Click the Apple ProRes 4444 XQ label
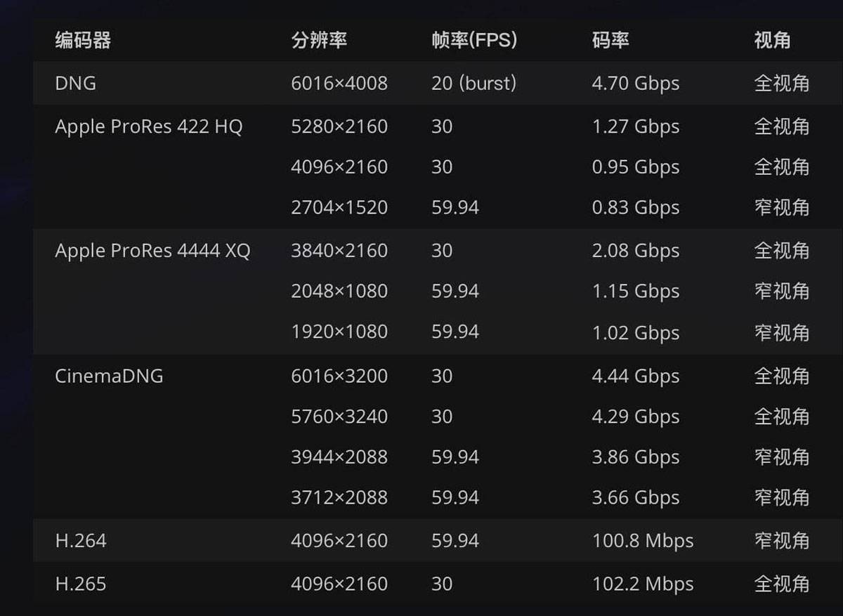This screenshot has height=616, width=843. pyautogui.click(x=152, y=251)
